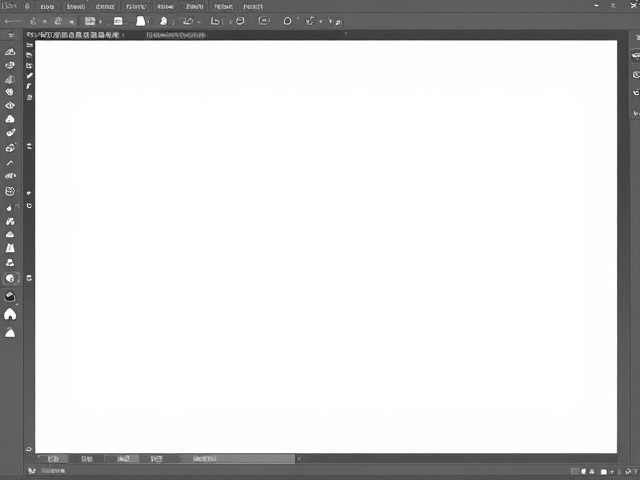The image size is (640, 480).
Task: Click the white page-shaped icon in top toolbar
Action: click(x=140, y=21)
